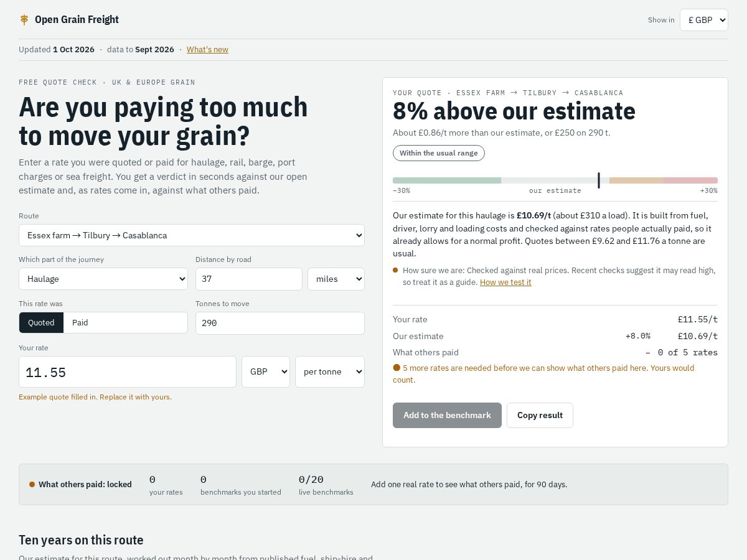Click the 'Updated 1 Oct 2026' text

click(x=57, y=50)
